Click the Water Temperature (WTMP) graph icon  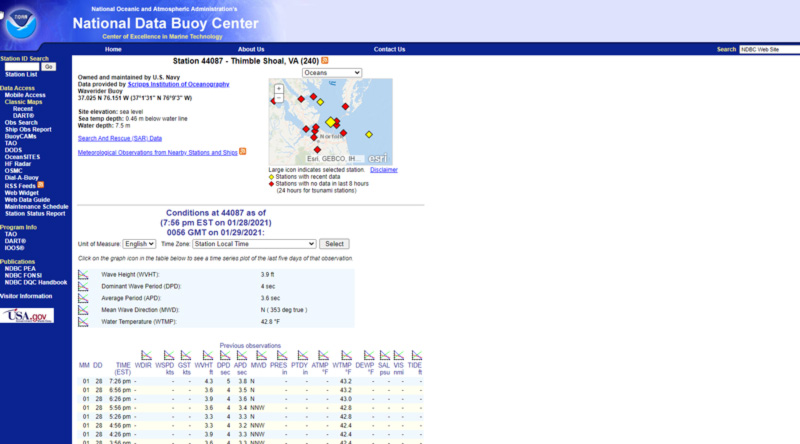pos(83,321)
